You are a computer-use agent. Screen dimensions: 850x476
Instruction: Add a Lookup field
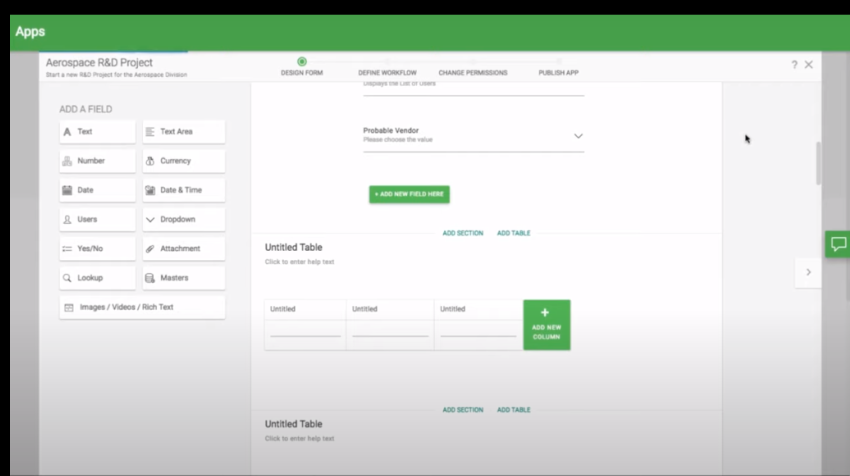coord(97,278)
